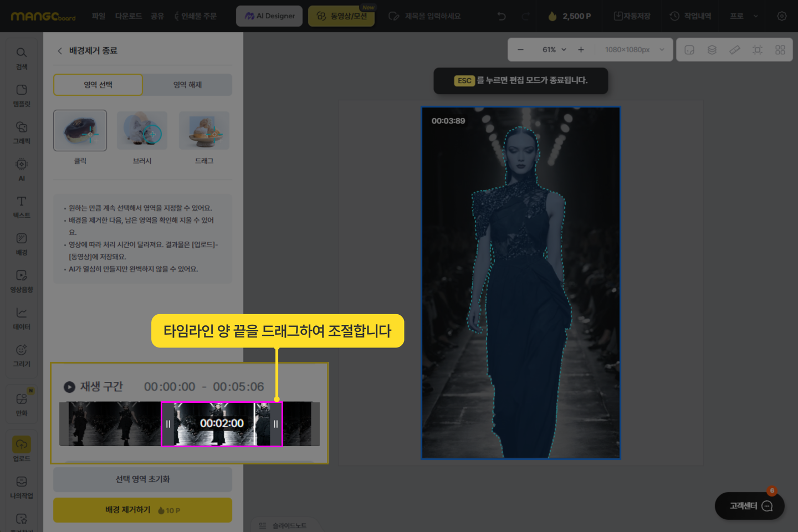Expand the 프로 account dropdown
This screenshot has height=532, width=798.
coord(744,16)
